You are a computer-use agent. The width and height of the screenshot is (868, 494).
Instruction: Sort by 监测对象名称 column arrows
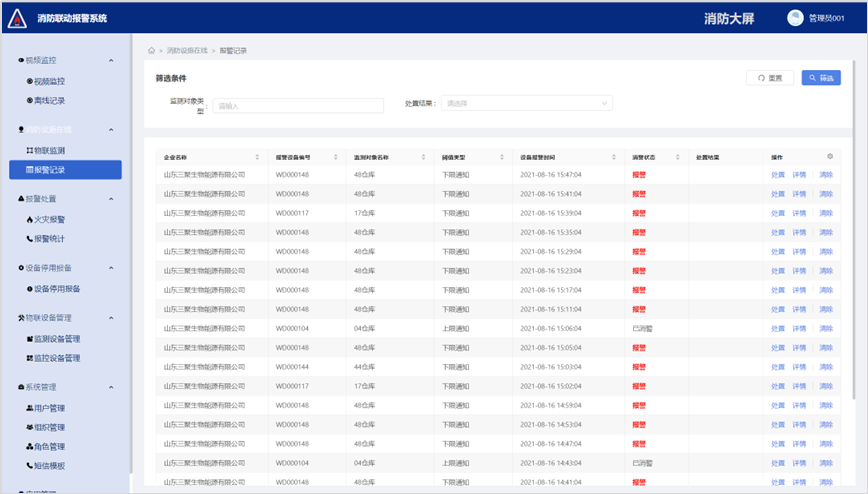click(423, 157)
